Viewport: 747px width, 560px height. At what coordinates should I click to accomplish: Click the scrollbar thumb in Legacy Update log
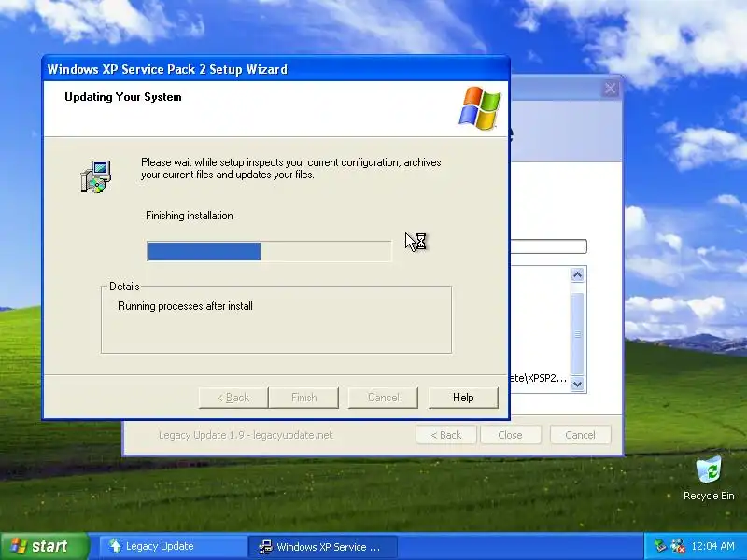point(577,334)
